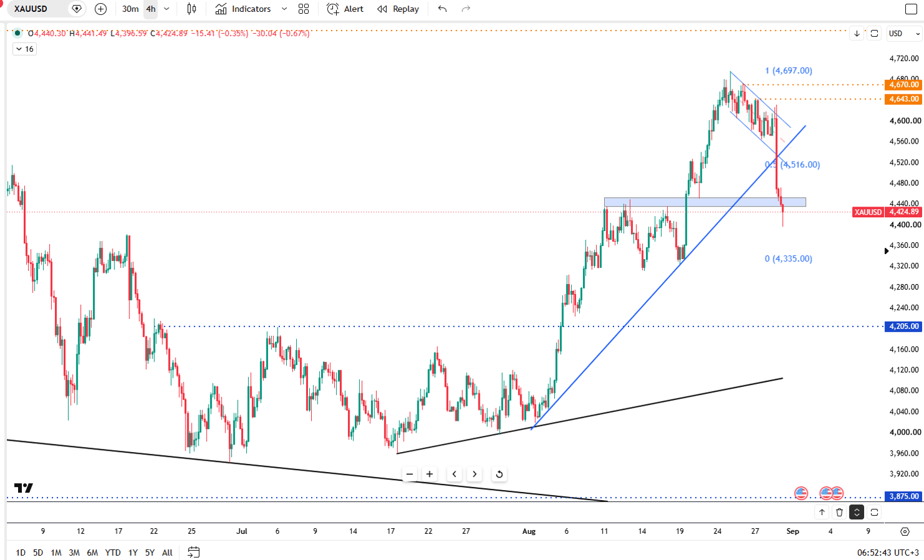924x560 pixels.
Task: Click the bracket-frame icon beside the chevrons button
Action: 875,512
